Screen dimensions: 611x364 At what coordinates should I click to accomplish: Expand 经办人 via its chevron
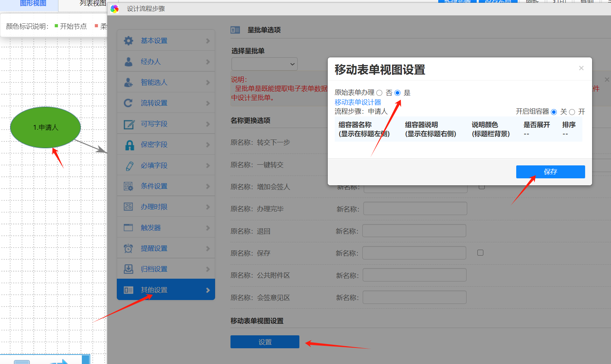[208, 62]
